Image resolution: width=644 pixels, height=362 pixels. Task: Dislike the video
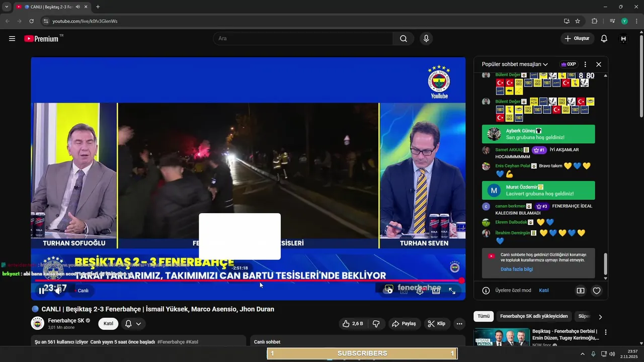tap(376, 324)
